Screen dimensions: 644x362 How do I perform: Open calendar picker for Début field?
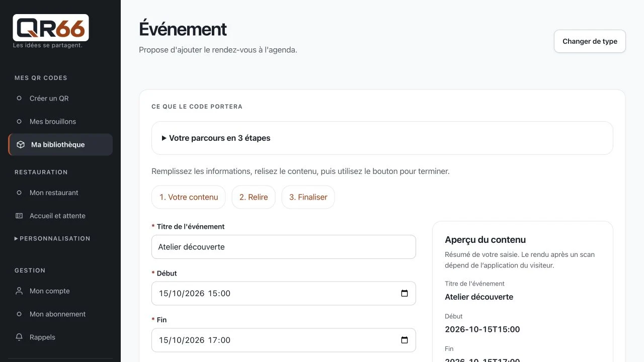point(405,293)
